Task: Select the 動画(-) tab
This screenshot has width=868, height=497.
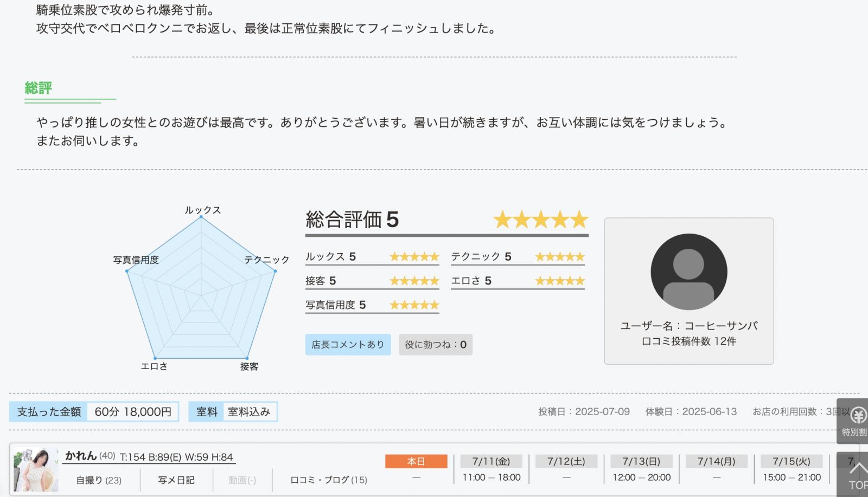Action: point(242,480)
